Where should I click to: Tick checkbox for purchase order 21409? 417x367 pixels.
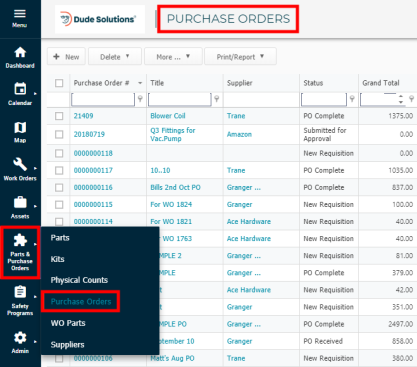[x=59, y=116]
